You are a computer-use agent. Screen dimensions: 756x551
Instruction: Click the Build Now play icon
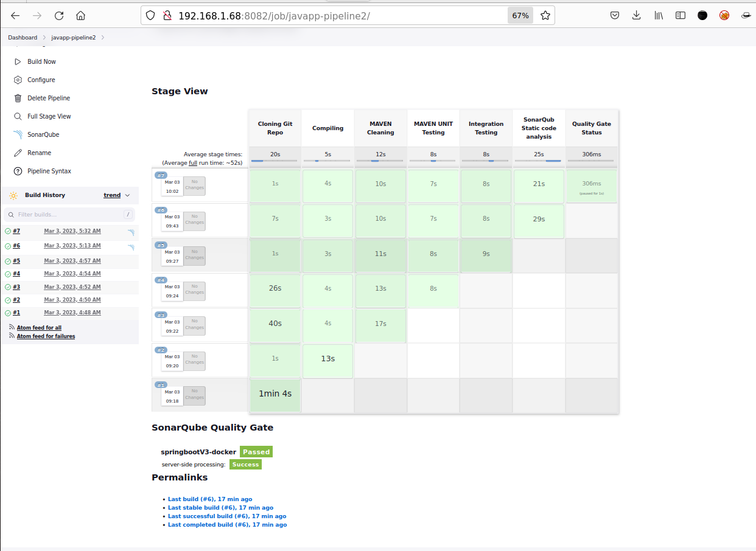tap(18, 61)
